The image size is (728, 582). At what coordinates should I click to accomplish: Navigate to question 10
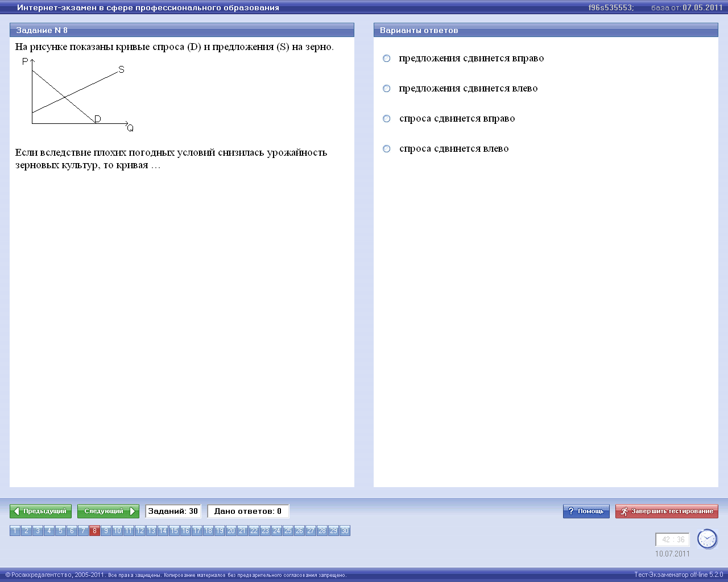(117, 531)
